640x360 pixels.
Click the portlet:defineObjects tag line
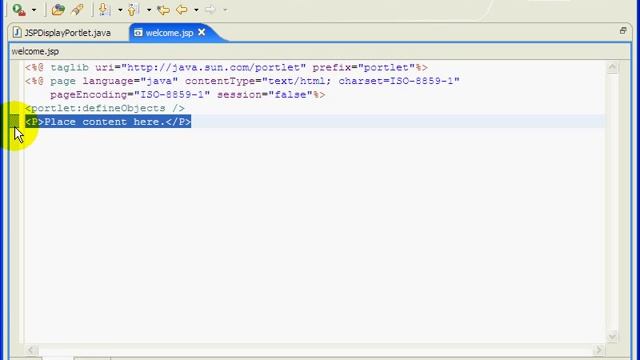105,108
